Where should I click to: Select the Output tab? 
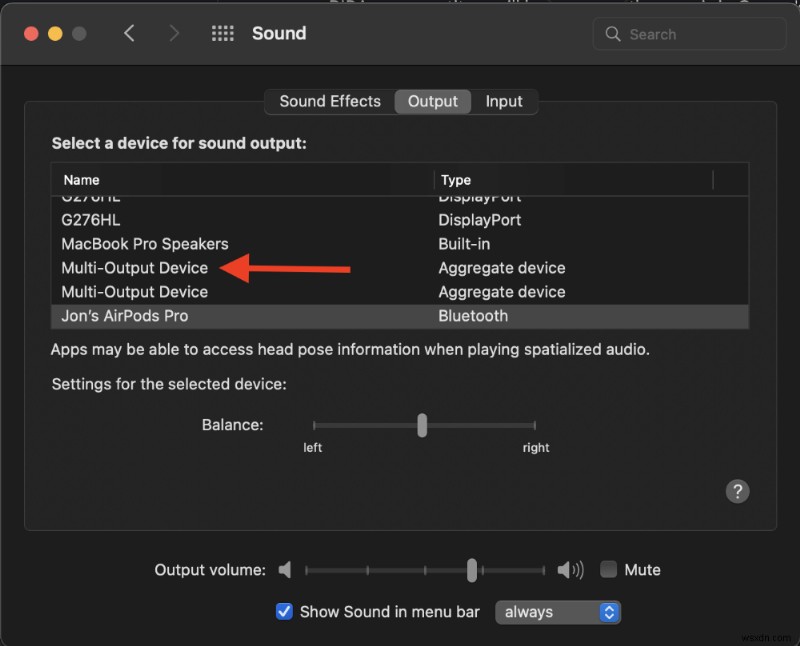point(433,101)
